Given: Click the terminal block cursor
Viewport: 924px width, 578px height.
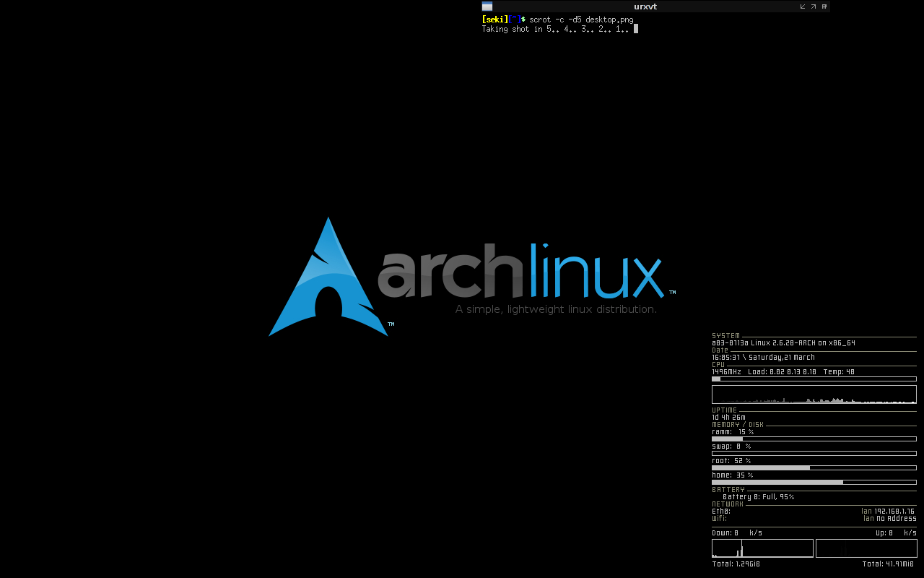Looking at the screenshot, I should (x=636, y=29).
